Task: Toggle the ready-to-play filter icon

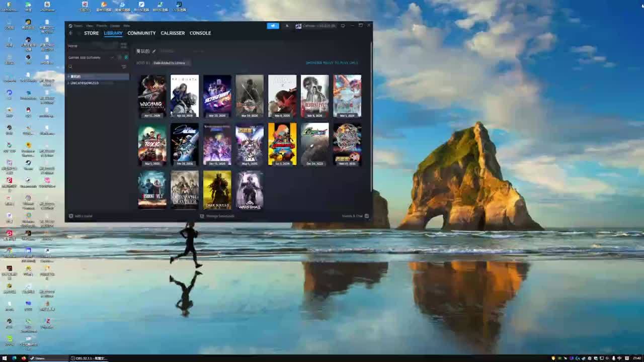Action: tap(126, 57)
